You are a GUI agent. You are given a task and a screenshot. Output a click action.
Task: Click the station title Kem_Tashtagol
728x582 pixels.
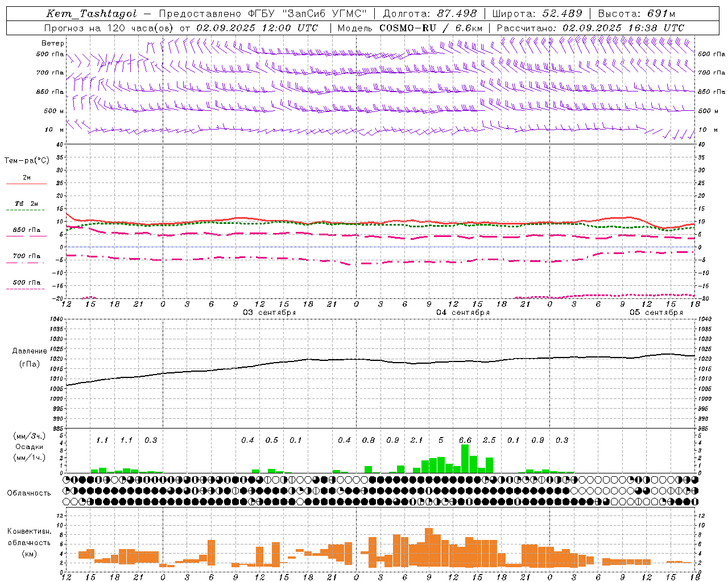(92, 14)
